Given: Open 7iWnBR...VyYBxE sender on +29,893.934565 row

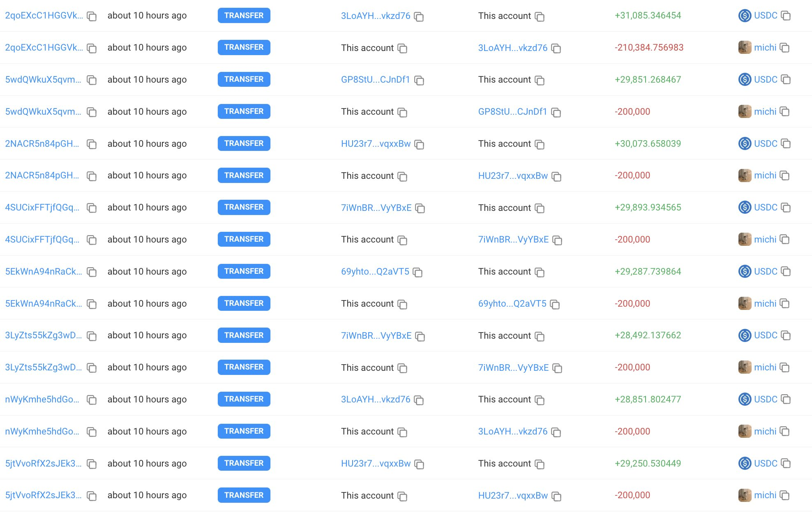Looking at the screenshot, I should point(376,208).
